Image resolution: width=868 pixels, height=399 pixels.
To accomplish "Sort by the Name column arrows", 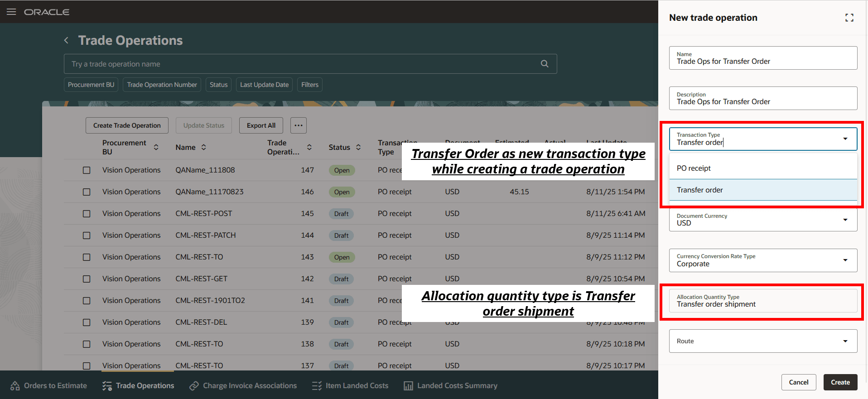I will (x=204, y=147).
